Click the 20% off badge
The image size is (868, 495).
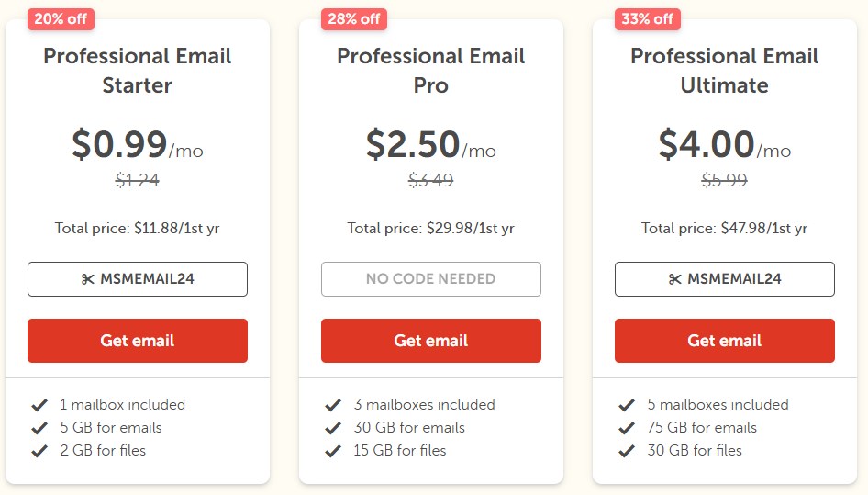coord(61,18)
